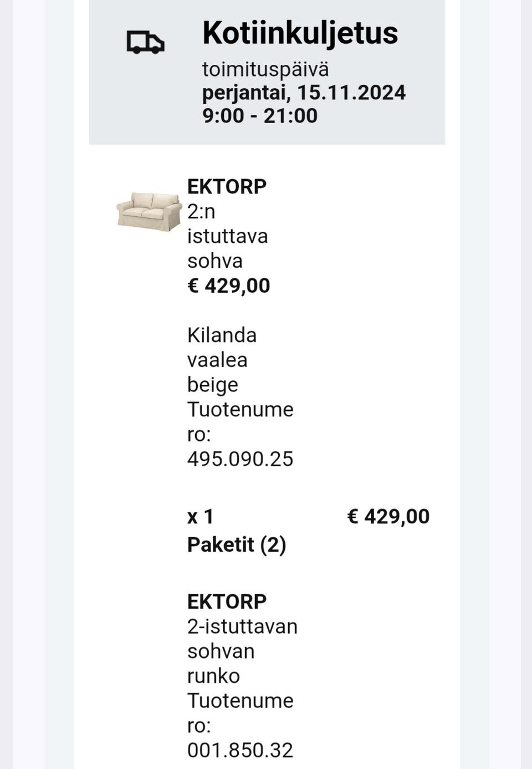Click product number 495.090.25
The image size is (532, 769).
point(240,459)
